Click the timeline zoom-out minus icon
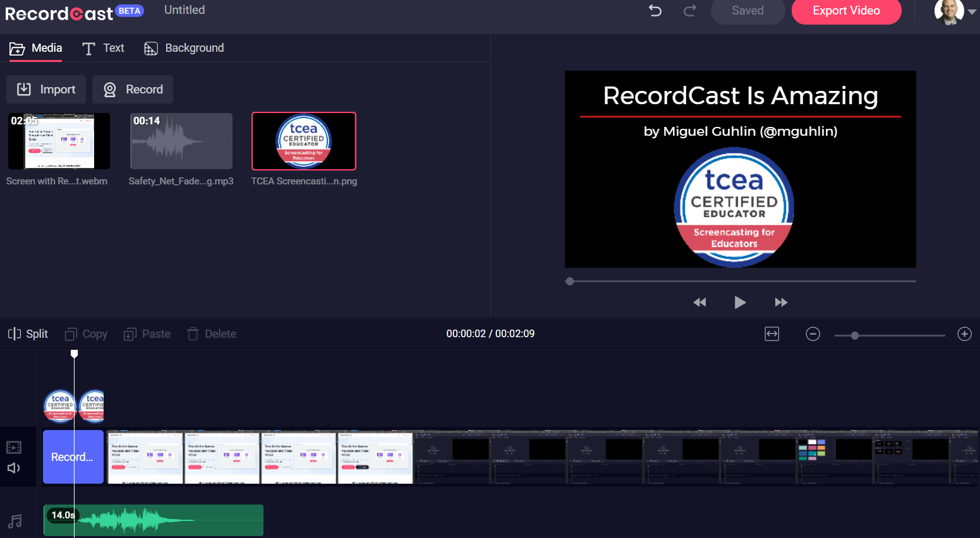 [813, 334]
